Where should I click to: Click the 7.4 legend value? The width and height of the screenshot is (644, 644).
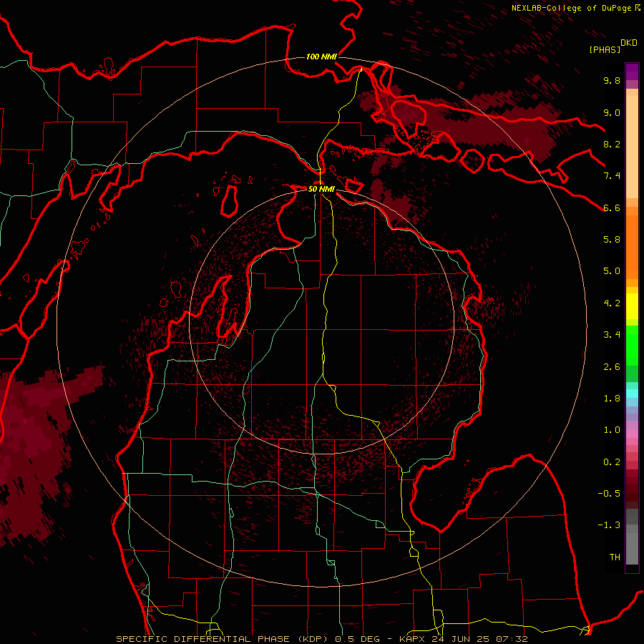point(612,176)
